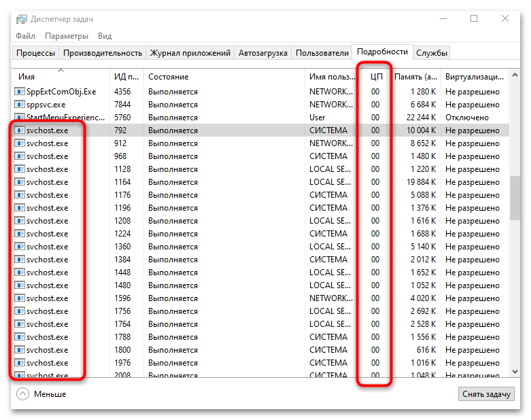Click the User username cell
Screen dimensions: 531x420
tap(318, 118)
